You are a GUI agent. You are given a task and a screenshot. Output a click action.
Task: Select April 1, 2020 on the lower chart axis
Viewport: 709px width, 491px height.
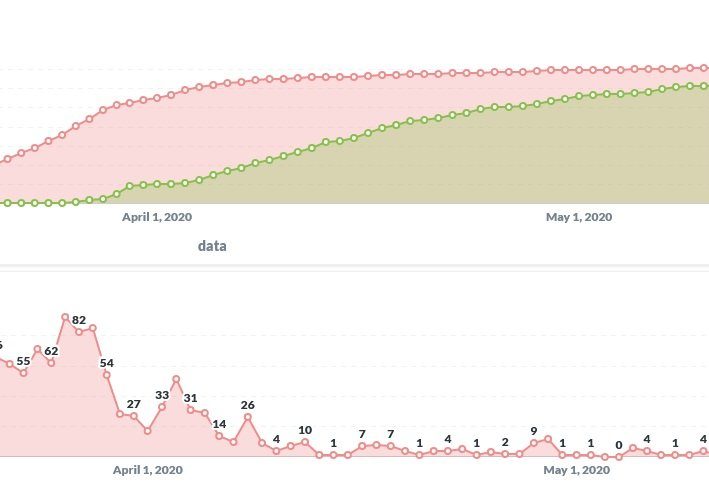[148, 469]
